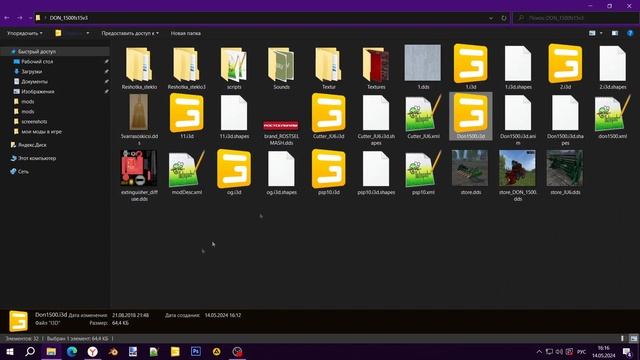
Task: Select the Cutter_RJ6.i3d.shapes file
Action: click(x=376, y=120)
